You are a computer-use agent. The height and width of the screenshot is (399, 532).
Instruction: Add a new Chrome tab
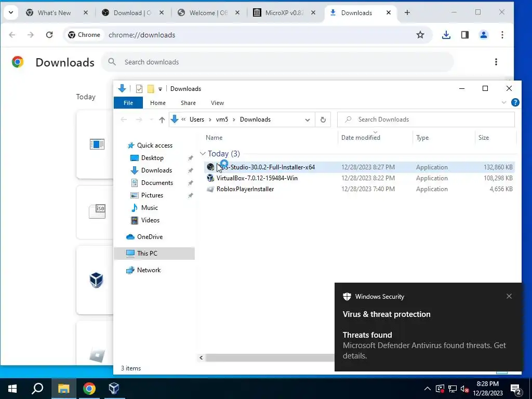pos(407,12)
